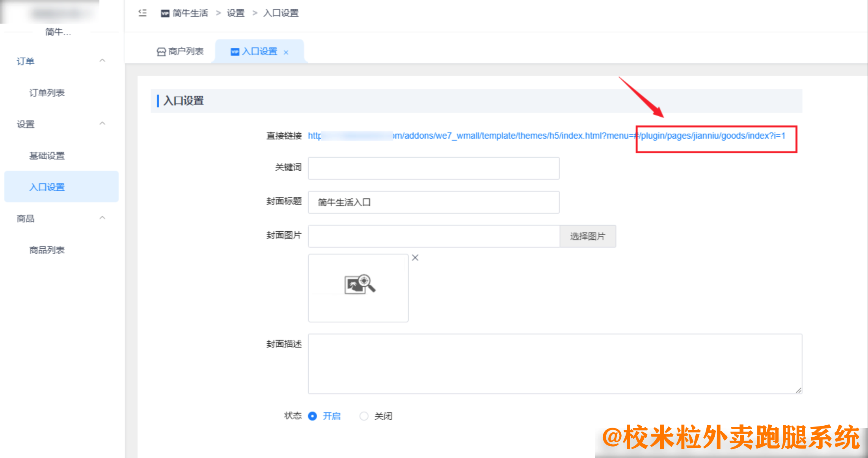Select the 开启 status radio button
The width and height of the screenshot is (868, 458).
point(313,416)
